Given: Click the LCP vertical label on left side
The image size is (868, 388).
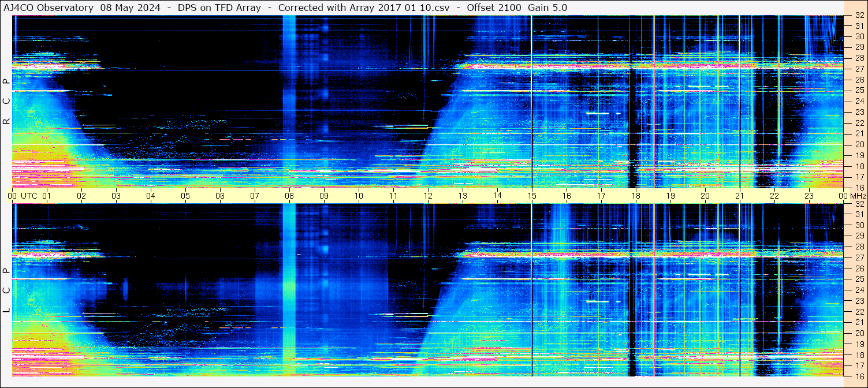Looking at the screenshot, I should point(6,290).
